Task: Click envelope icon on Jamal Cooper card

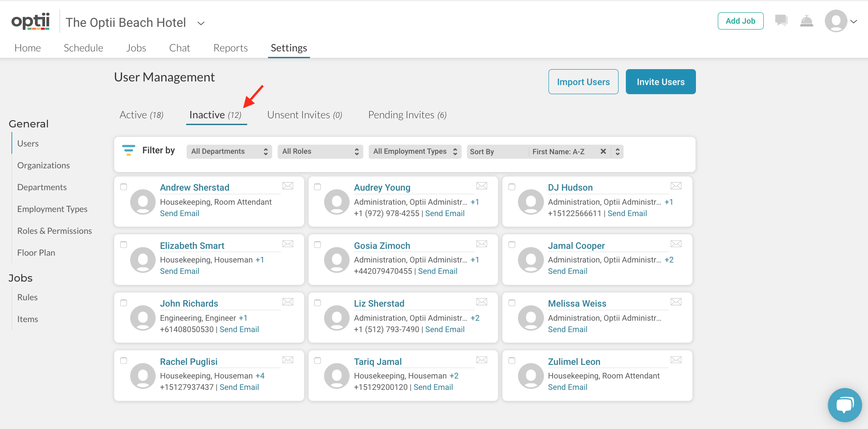Action: tap(676, 244)
